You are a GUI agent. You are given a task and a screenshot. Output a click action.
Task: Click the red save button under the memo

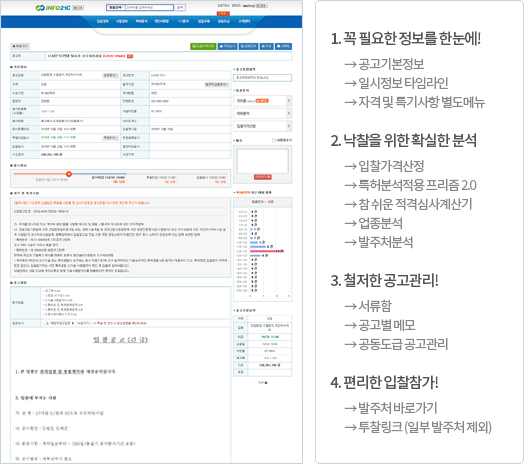tap(263, 177)
